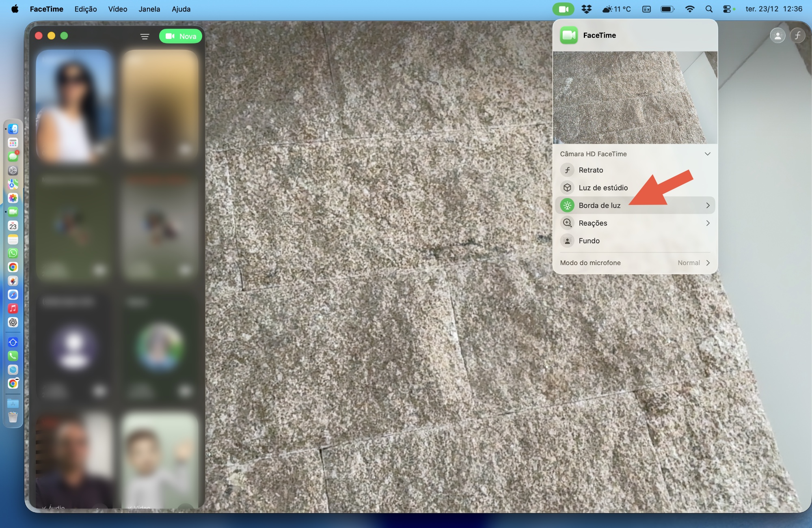Click the FaceTime camera menu bar icon
This screenshot has width=812, height=528.
(563, 9)
